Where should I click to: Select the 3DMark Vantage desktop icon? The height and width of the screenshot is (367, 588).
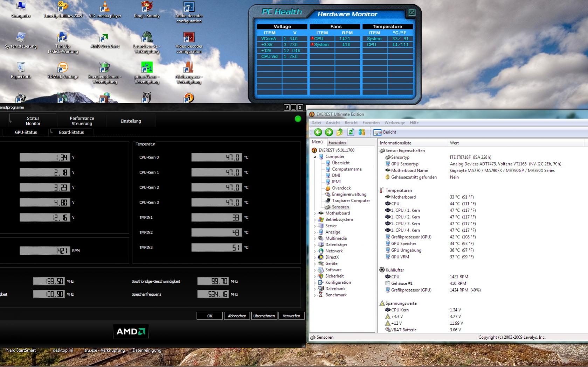pyautogui.click(x=63, y=71)
